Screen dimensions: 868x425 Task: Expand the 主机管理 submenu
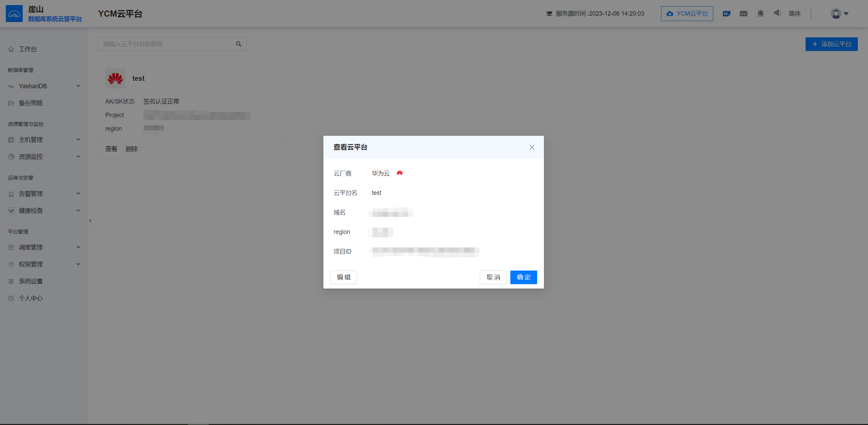click(78, 140)
